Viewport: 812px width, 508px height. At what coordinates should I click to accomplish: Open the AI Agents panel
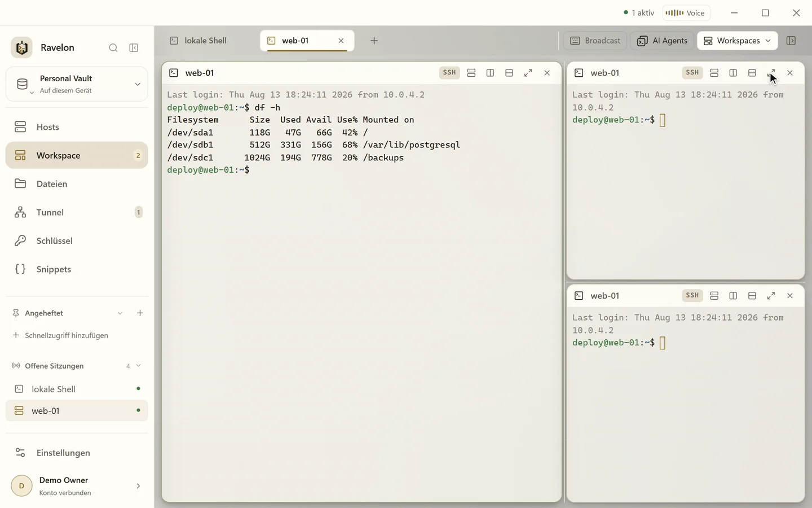pyautogui.click(x=663, y=41)
